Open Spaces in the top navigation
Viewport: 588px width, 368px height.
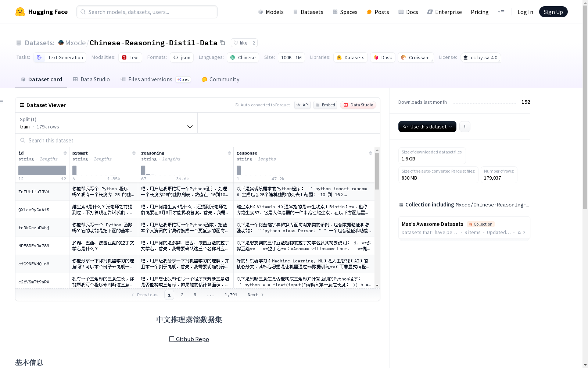345,12
